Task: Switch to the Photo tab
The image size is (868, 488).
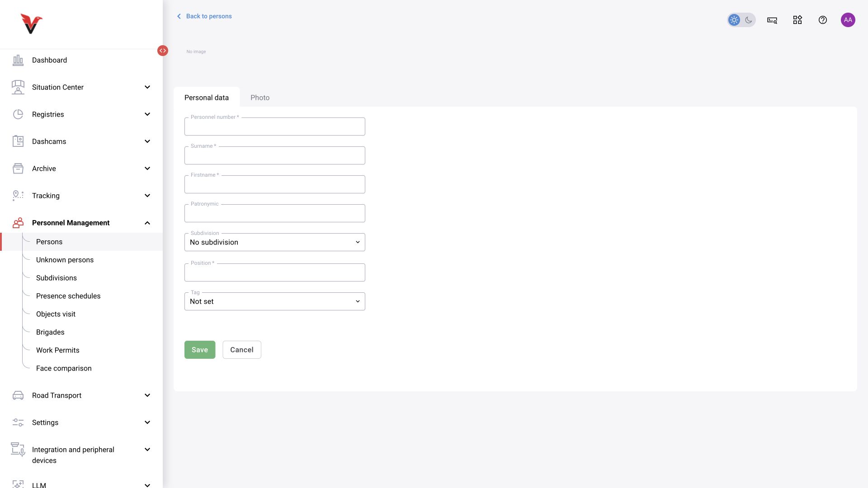Action: pyautogui.click(x=260, y=98)
